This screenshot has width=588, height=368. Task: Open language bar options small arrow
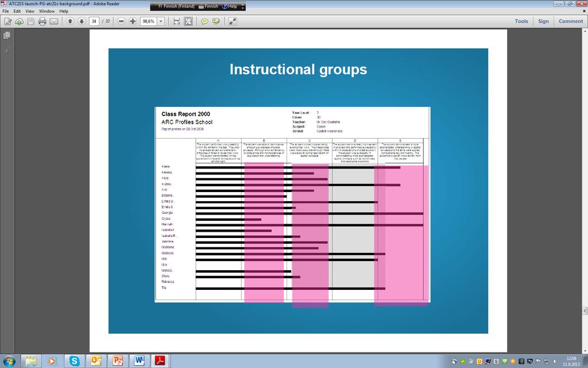pyautogui.click(x=243, y=8)
